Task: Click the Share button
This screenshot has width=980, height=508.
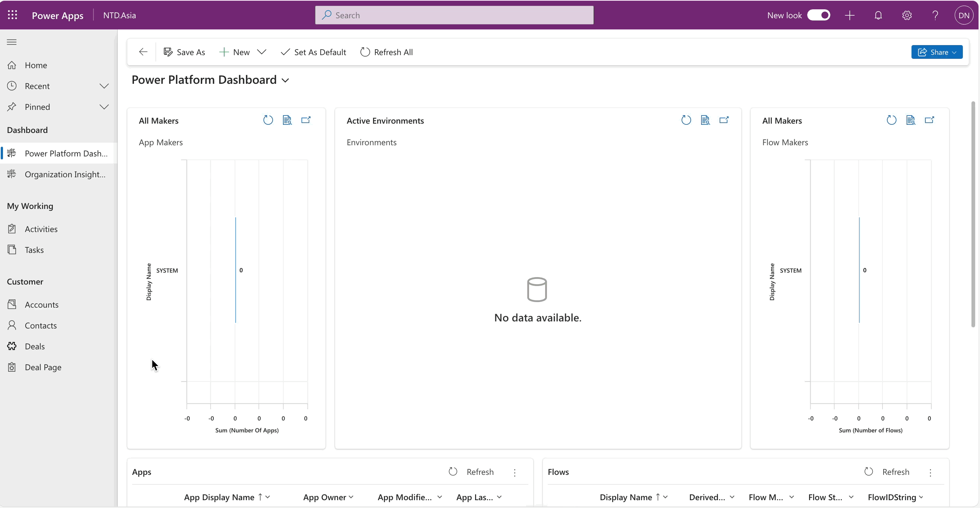Action: 936,52
